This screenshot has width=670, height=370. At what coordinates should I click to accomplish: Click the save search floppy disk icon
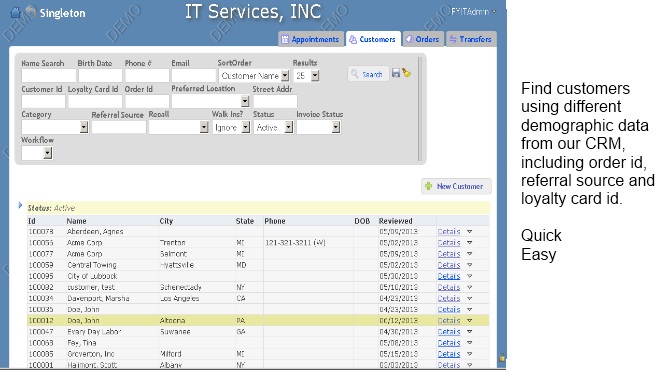(396, 73)
